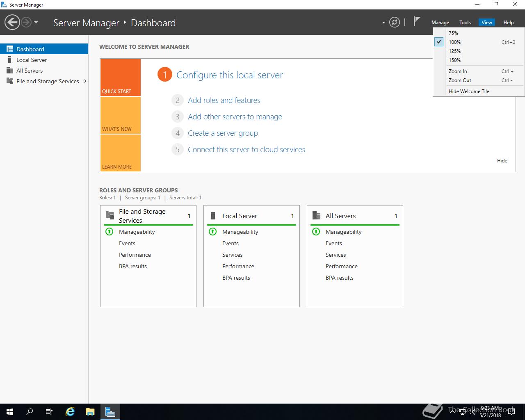Image resolution: width=525 pixels, height=420 pixels.
Task: Click Configure this local server link
Action: coord(230,75)
